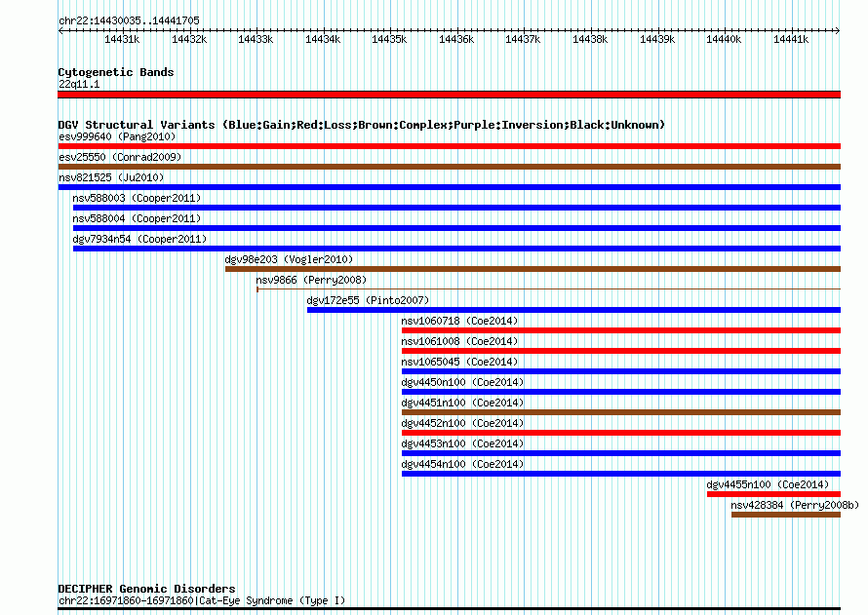Click the ruler's right end arrow
The height and width of the screenshot is (615, 868).
(838, 30)
